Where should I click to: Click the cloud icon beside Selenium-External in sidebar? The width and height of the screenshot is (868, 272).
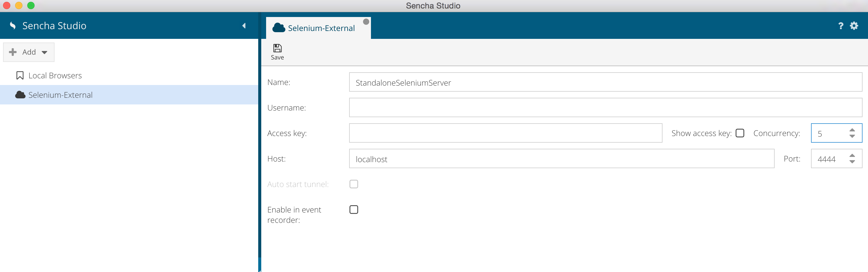pos(20,95)
